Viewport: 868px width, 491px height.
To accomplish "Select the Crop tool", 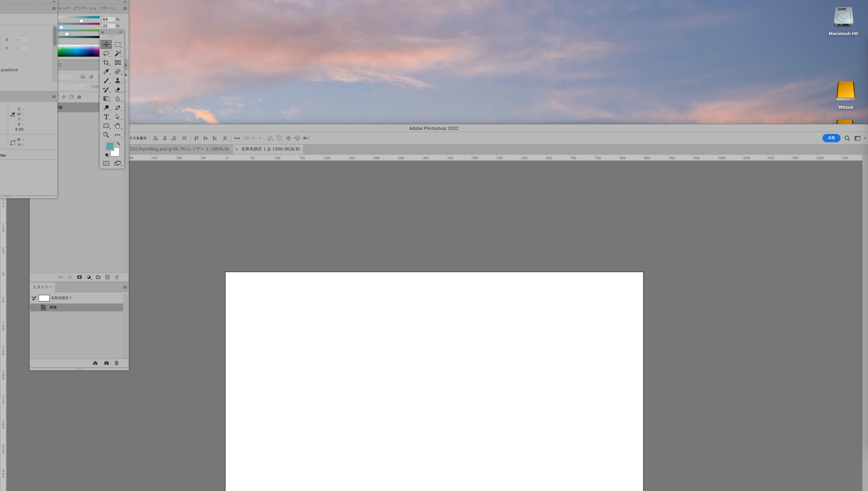I will [x=106, y=63].
